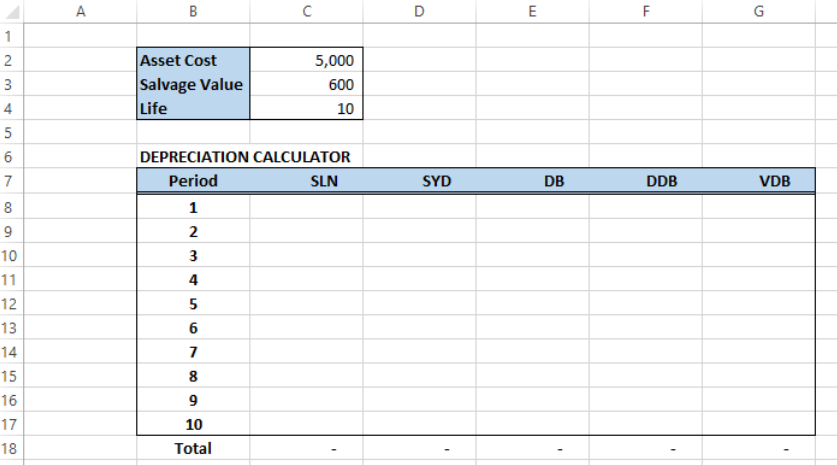Click Life value cell showing 10

306,108
